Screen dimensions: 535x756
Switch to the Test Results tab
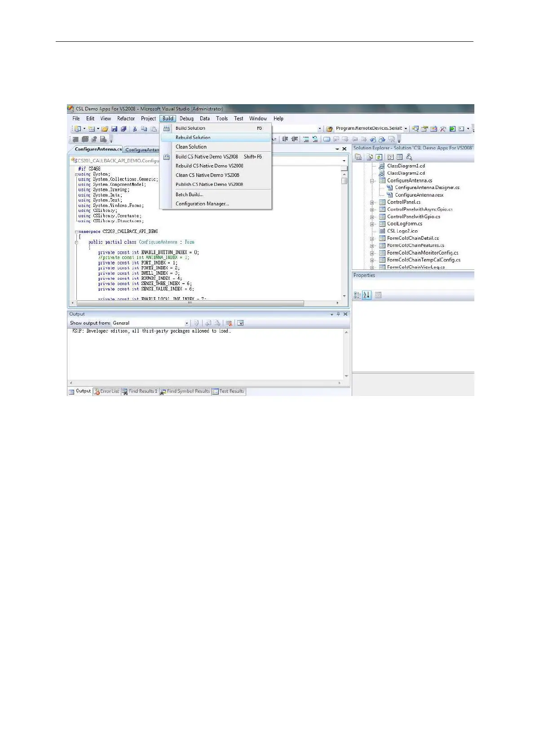pos(228,391)
